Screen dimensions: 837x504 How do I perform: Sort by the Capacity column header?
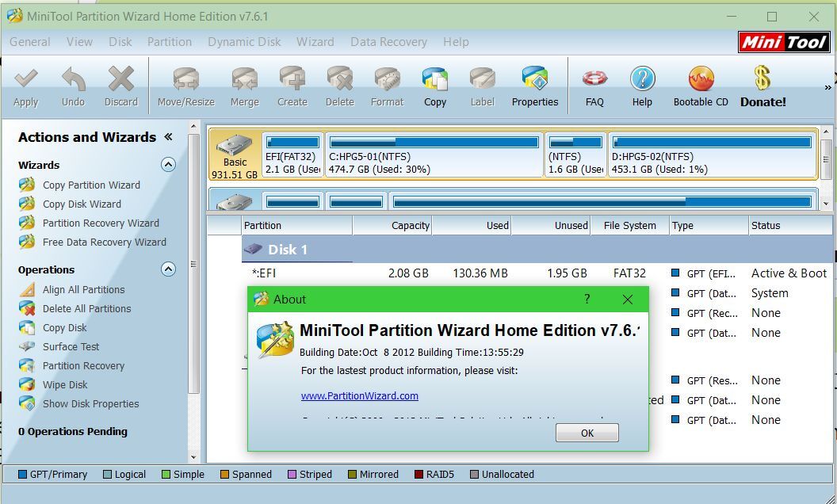pos(392,225)
